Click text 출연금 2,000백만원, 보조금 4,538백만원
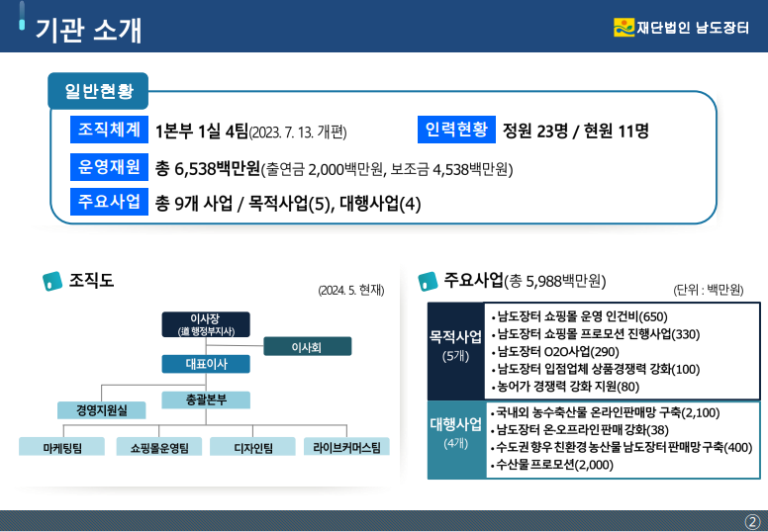Screen dimensions: 768x532 coord(387,169)
